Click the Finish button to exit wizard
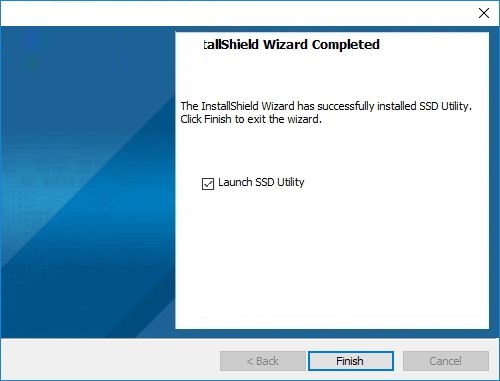 [351, 361]
